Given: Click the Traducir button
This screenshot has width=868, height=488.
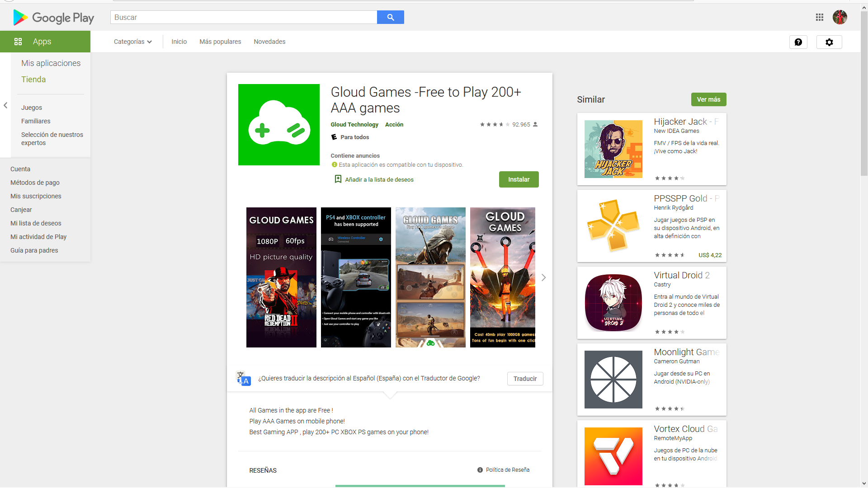Looking at the screenshot, I should click(x=525, y=379).
